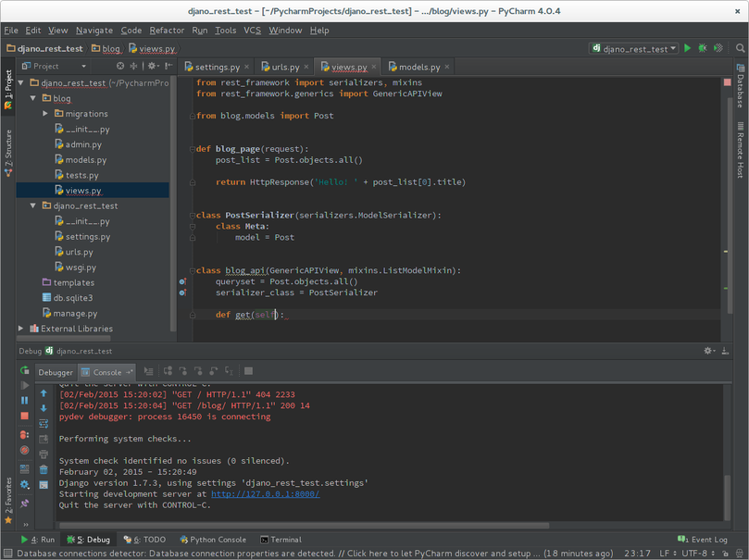Click Step Into My Code icon
This screenshot has height=560, width=749.
coord(198,371)
